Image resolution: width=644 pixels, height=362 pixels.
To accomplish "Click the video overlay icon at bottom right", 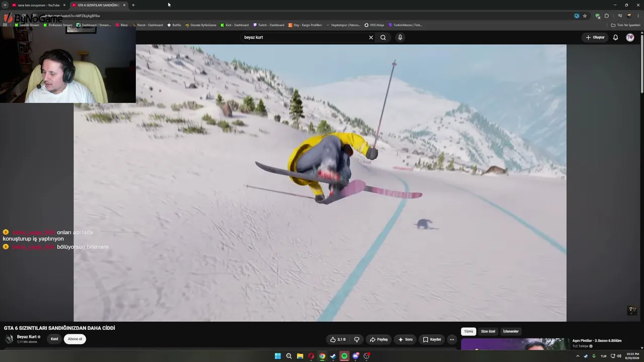I will (x=632, y=310).
